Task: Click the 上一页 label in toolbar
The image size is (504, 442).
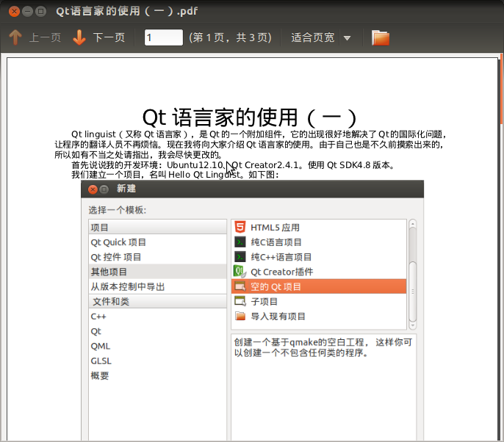Action: (45, 37)
